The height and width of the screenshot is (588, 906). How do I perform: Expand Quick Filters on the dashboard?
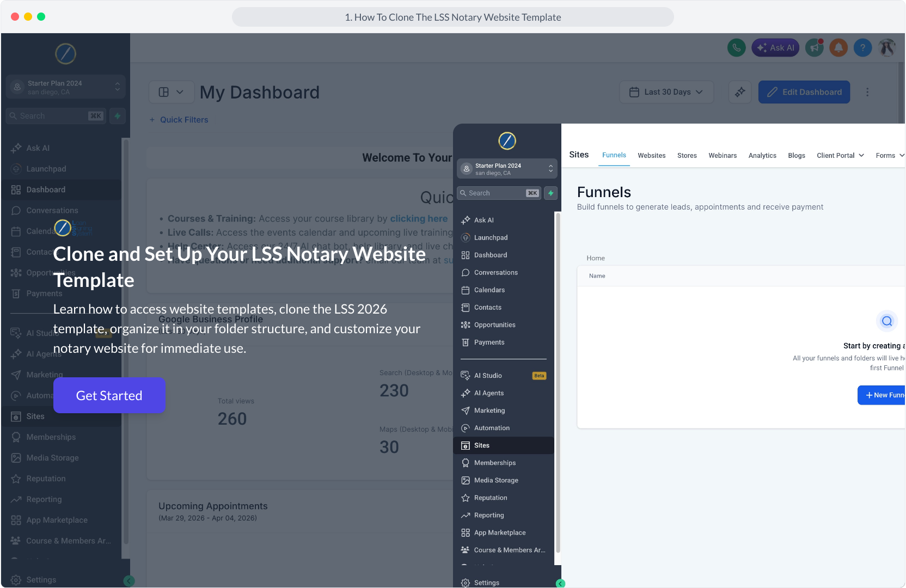coord(179,120)
